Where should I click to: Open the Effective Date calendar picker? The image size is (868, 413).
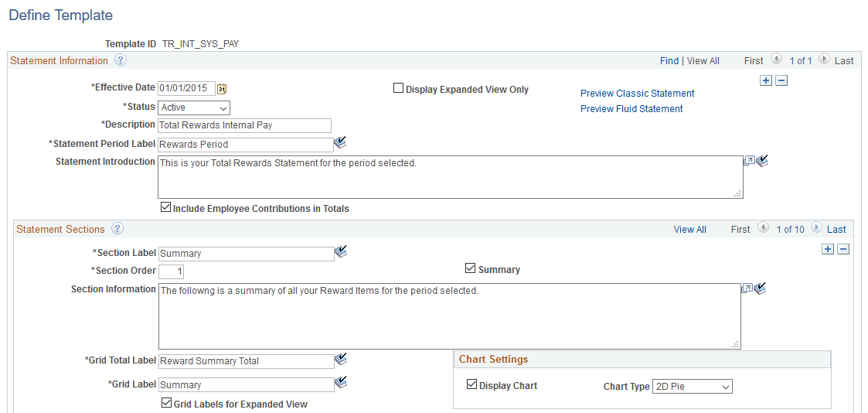pyautogui.click(x=222, y=89)
